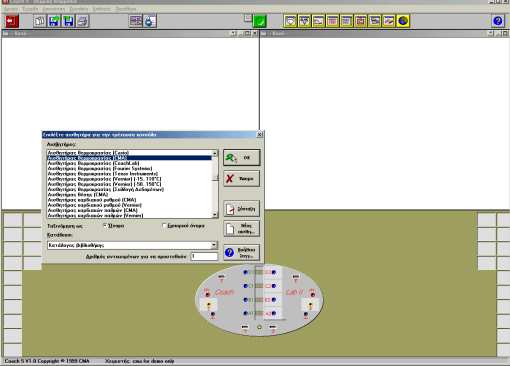Screen dimensions: 510x366
Task: Confirm with the OK button
Action: pos(242,157)
